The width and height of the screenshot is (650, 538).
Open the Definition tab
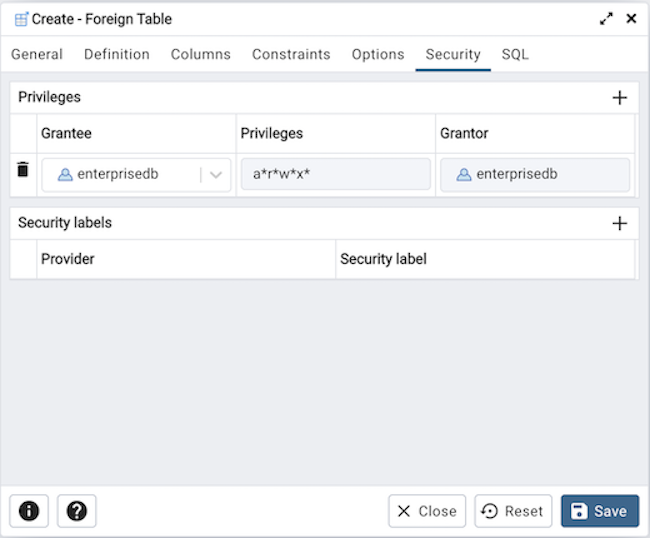click(x=117, y=54)
